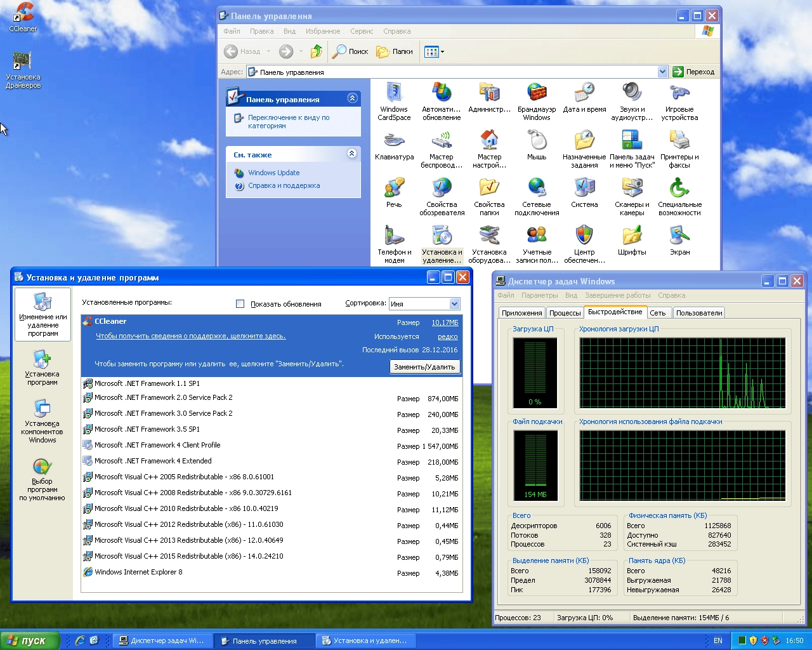Click Переключение к виду по категориям link
Screen dimensions: 812x650
289,122
